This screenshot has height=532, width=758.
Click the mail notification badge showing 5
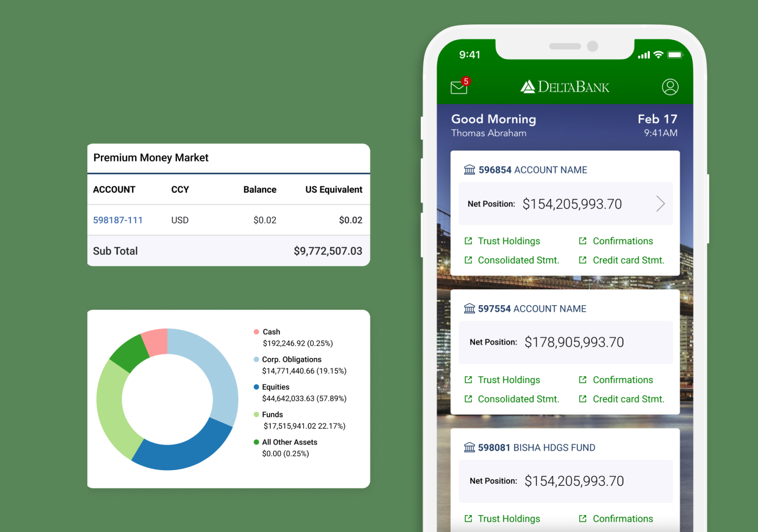click(x=466, y=81)
